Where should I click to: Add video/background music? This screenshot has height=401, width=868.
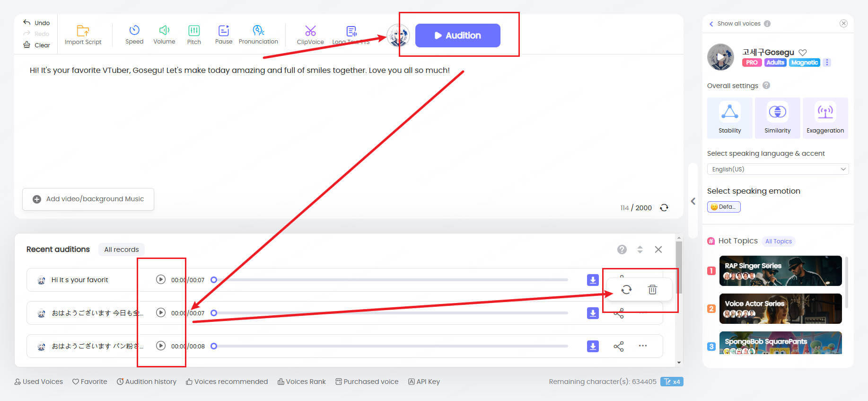pyautogui.click(x=88, y=199)
